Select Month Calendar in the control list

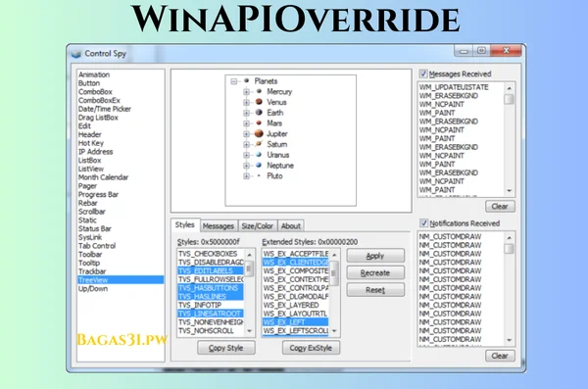click(x=103, y=177)
